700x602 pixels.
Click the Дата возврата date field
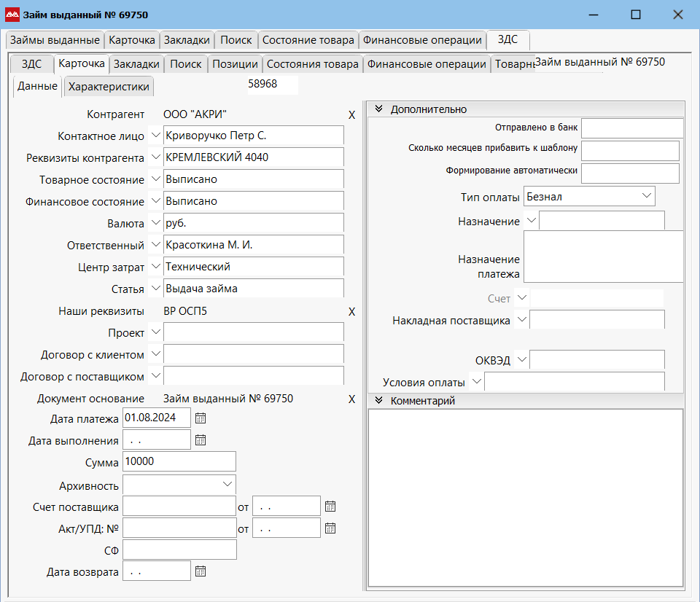click(157, 571)
